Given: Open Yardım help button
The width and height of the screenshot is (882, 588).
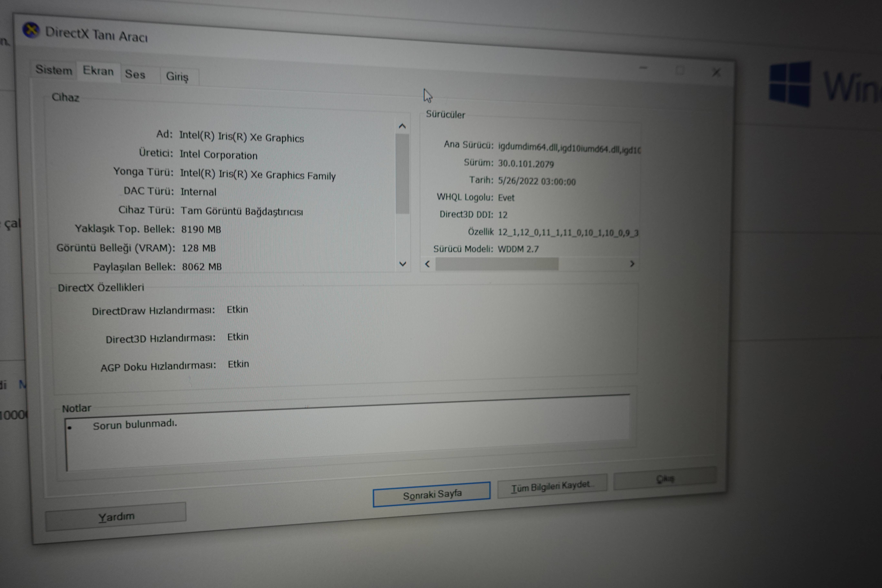Looking at the screenshot, I should 116,517.
